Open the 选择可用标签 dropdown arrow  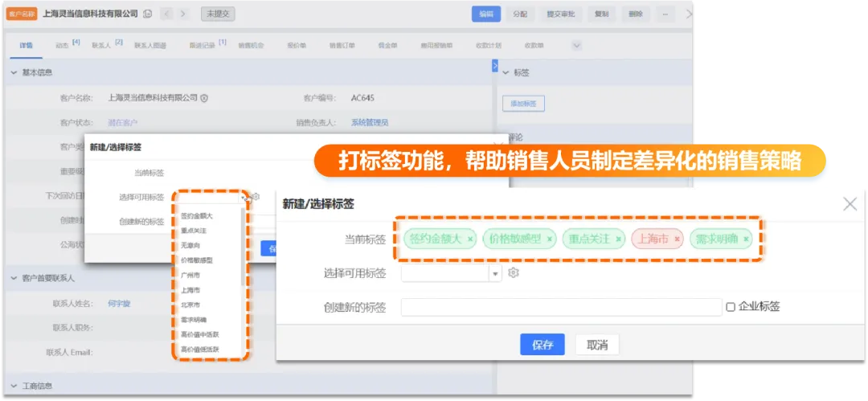tap(495, 274)
